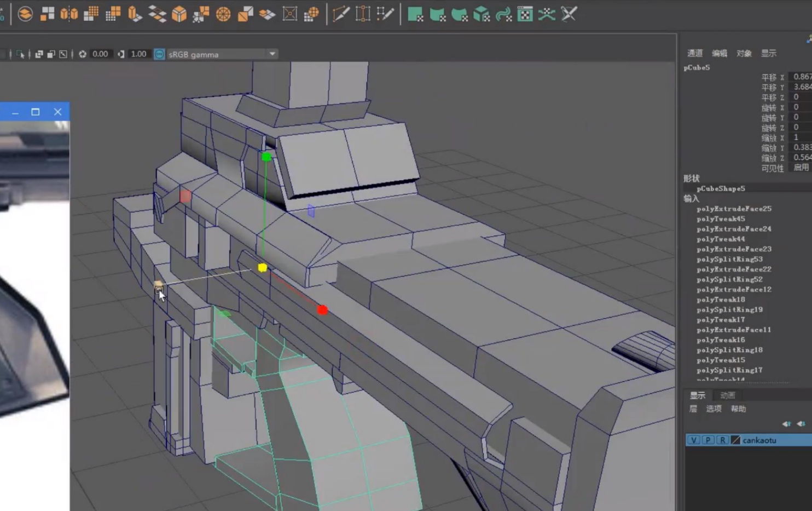Toggle P playback box on cankaotu layer
The height and width of the screenshot is (511, 812).
click(x=707, y=440)
